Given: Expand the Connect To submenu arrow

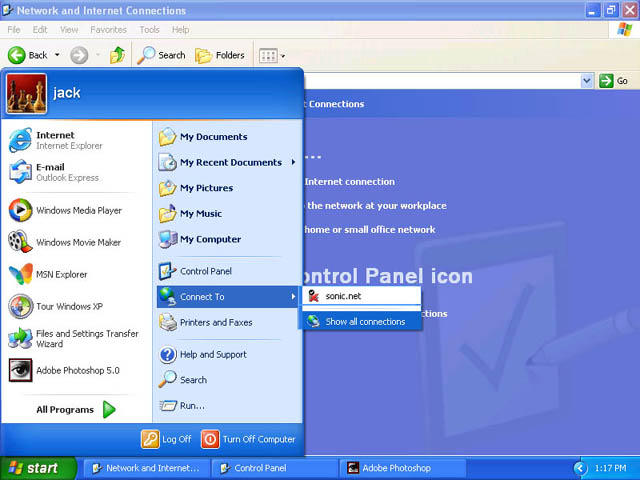Looking at the screenshot, I should [293, 297].
